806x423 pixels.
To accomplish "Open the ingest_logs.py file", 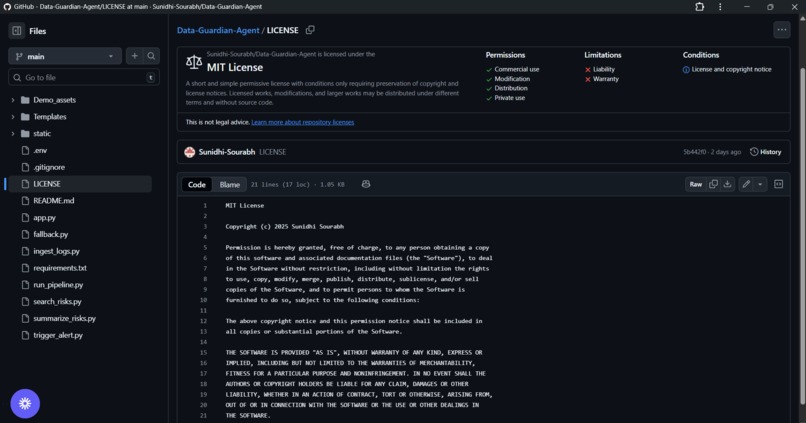I will [57, 251].
